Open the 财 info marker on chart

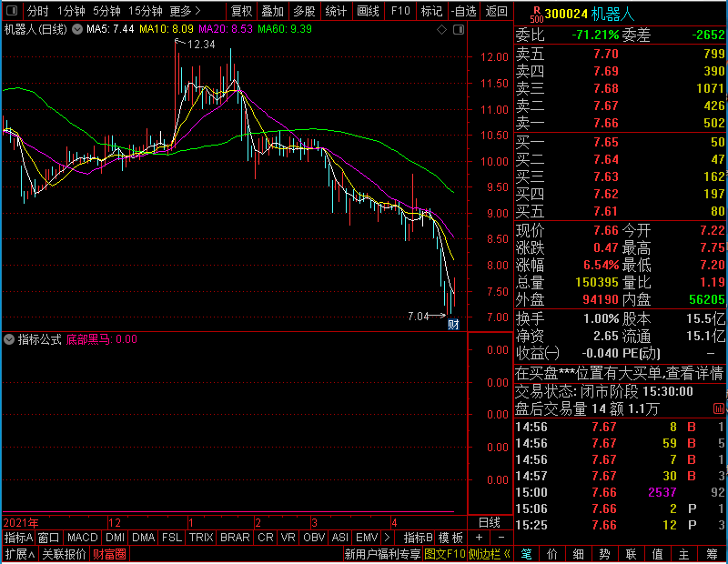click(x=453, y=325)
